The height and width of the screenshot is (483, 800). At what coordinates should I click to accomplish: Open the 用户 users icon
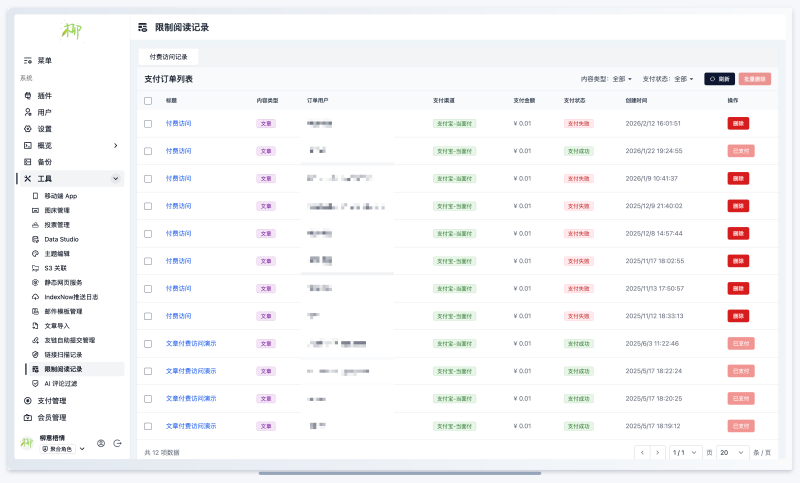pos(28,112)
